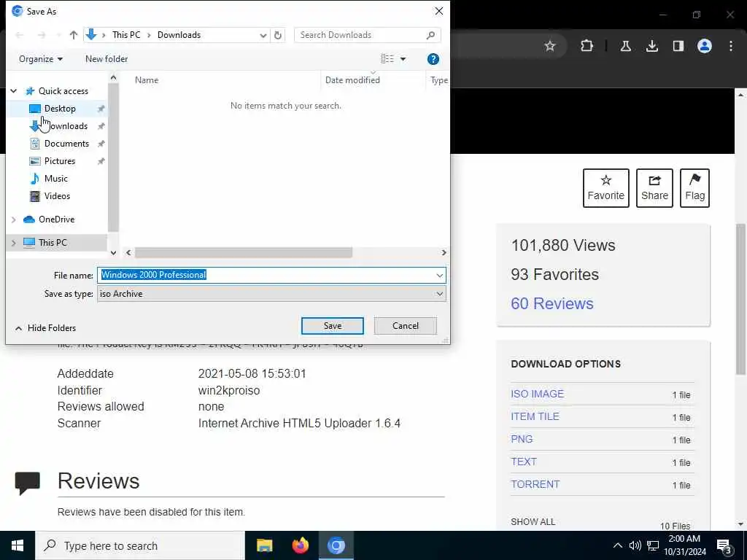Open the ITEM TILE download link
The width and height of the screenshot is (747, 560).
535,416
